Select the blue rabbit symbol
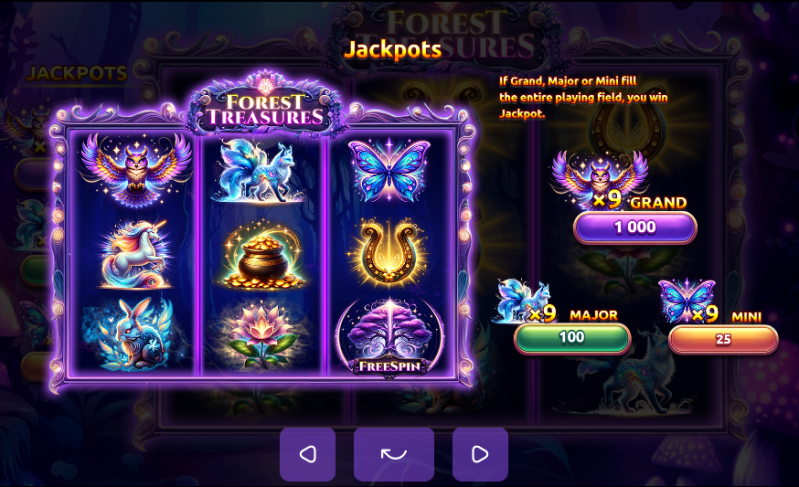The width and height of the screenshot is (799, 487). click(130, 334)
